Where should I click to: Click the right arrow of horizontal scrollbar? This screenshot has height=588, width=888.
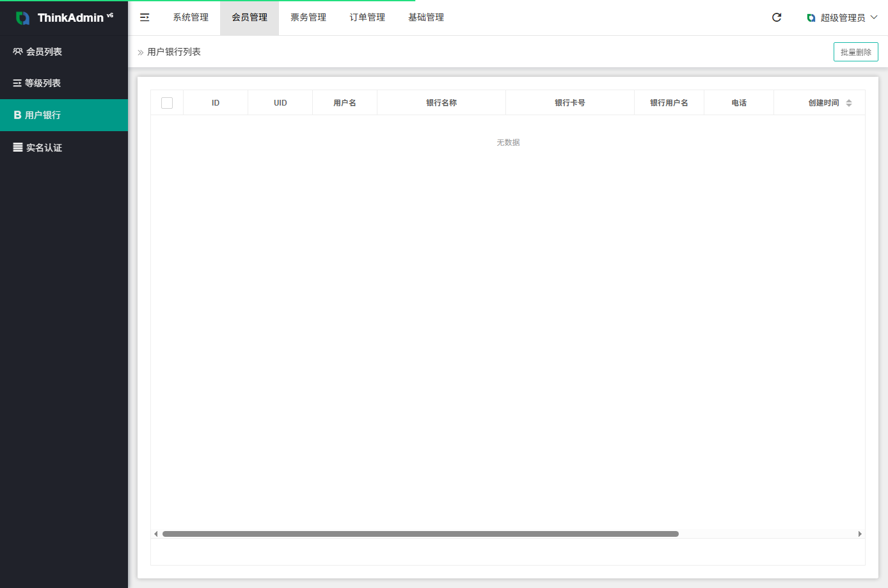[860, 534]
